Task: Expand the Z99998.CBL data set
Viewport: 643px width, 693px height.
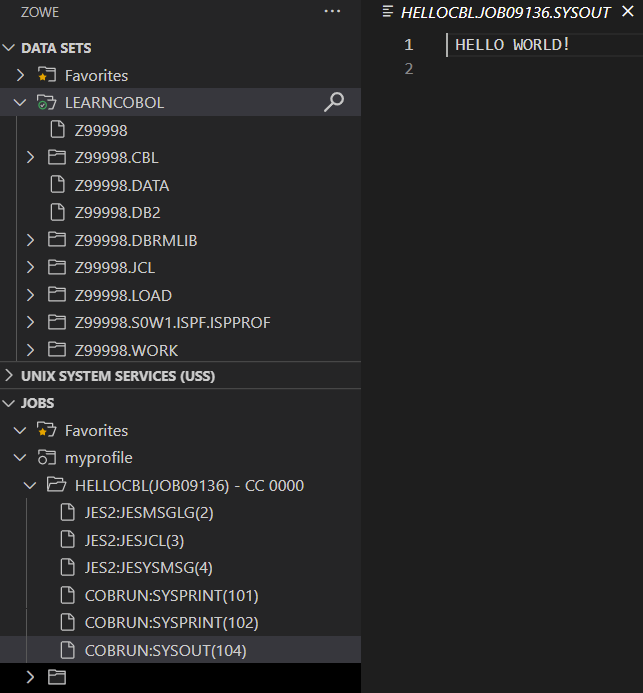Action: point(30,157)
